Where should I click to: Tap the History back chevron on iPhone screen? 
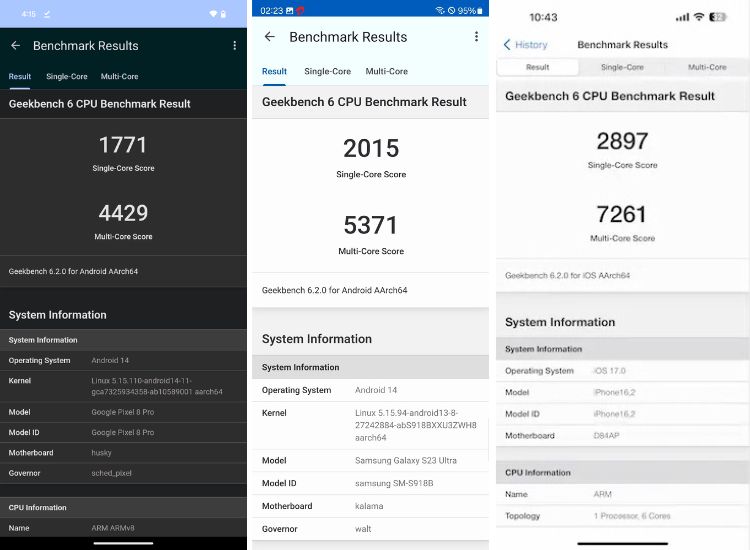coord(507,44)
